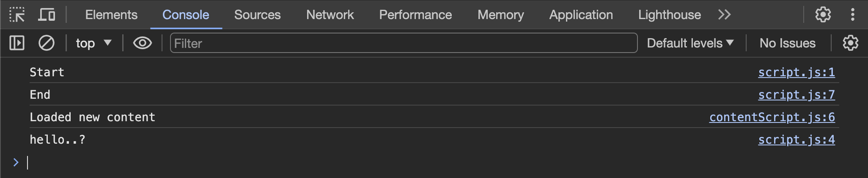Expand the top JavaScript context dropdown
The height and width of the screenshot is (178, 868).
pos(93,43)
